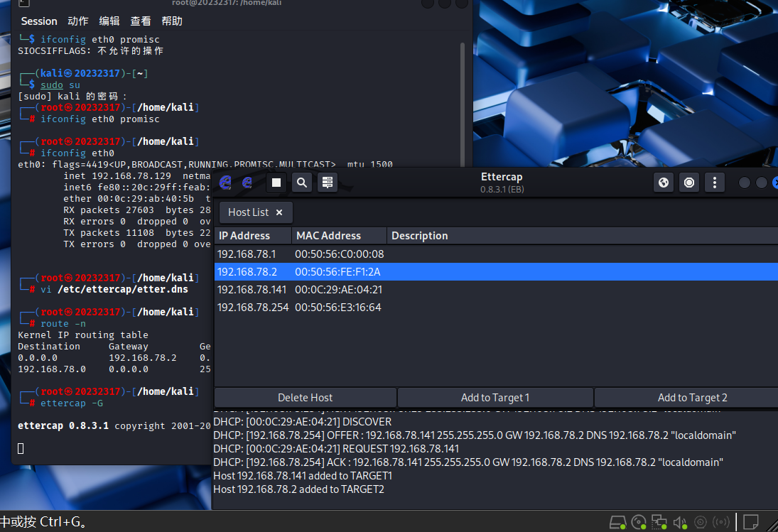The width and height of the screenshot is (778, 532).
Task: Click VM sound card speaker icon
Action: coord(680,522)
